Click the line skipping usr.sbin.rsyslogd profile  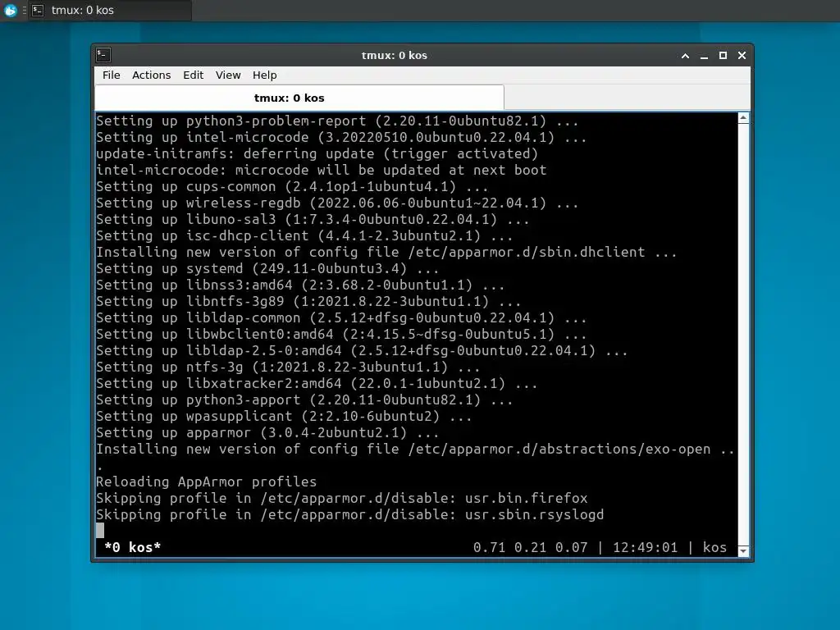(x=349, y=514)
